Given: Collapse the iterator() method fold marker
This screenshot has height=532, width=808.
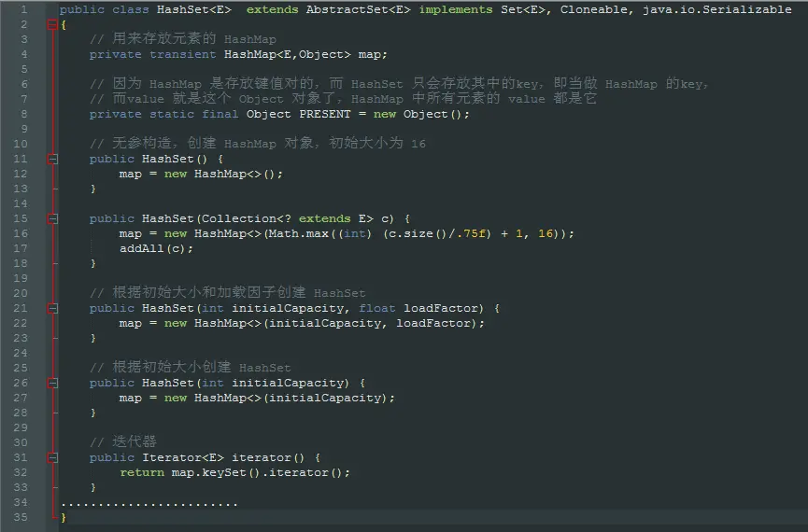Looking at the screenshot, I should pyautogui.click(x=52, y=458).
